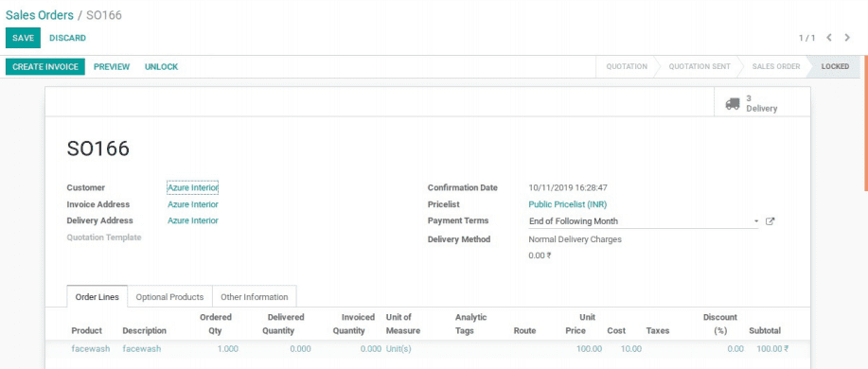Save the sales order
The height and width of the screenshot is (369, 868).
coord(24,38)
